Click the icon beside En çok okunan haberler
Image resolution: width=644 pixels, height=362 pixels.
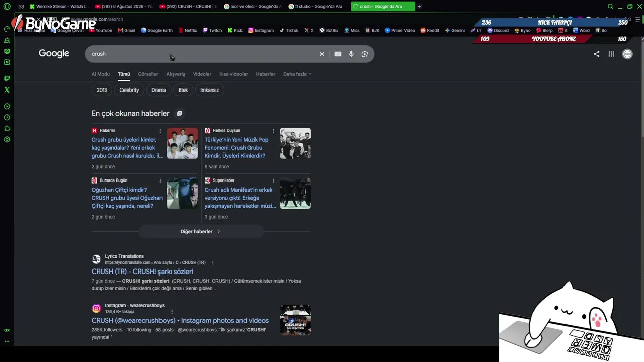[179, 113]
